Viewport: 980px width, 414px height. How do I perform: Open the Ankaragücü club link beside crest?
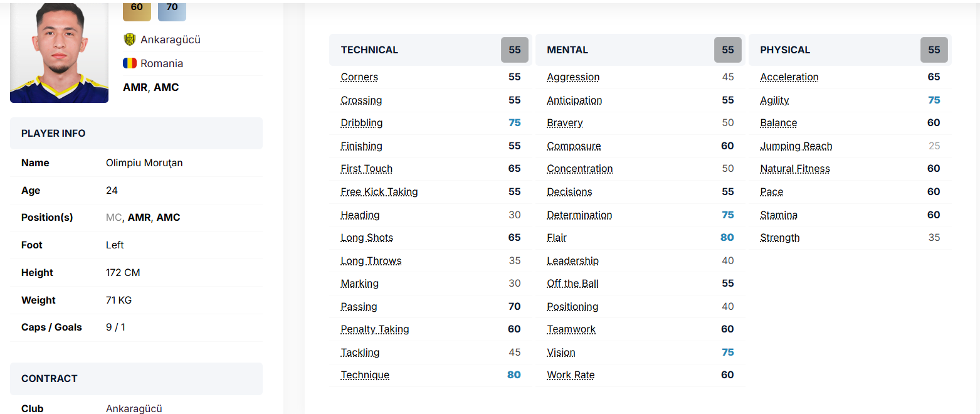point(171,40)
